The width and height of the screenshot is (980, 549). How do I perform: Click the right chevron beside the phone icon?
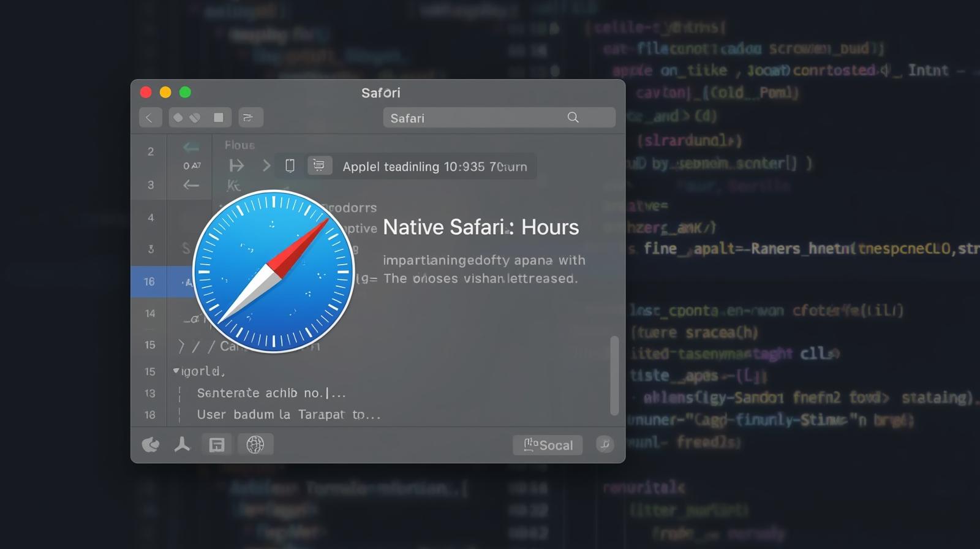(x=266, y=165)
